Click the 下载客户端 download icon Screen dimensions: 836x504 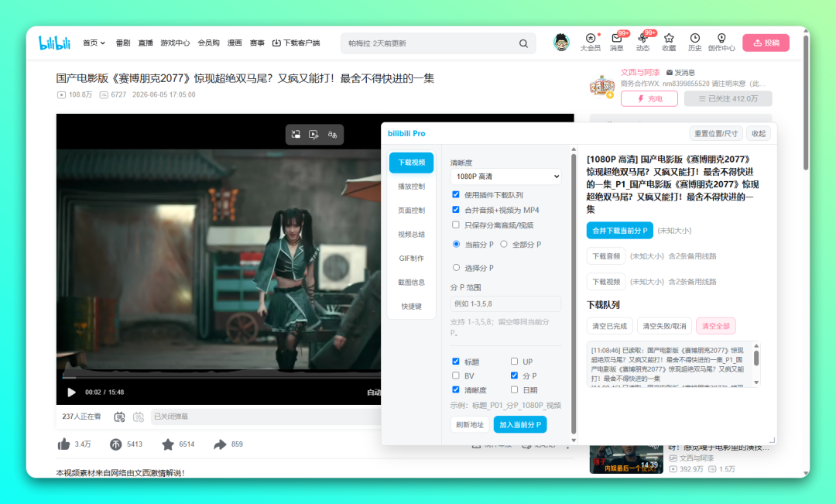[x=276, y=43]
